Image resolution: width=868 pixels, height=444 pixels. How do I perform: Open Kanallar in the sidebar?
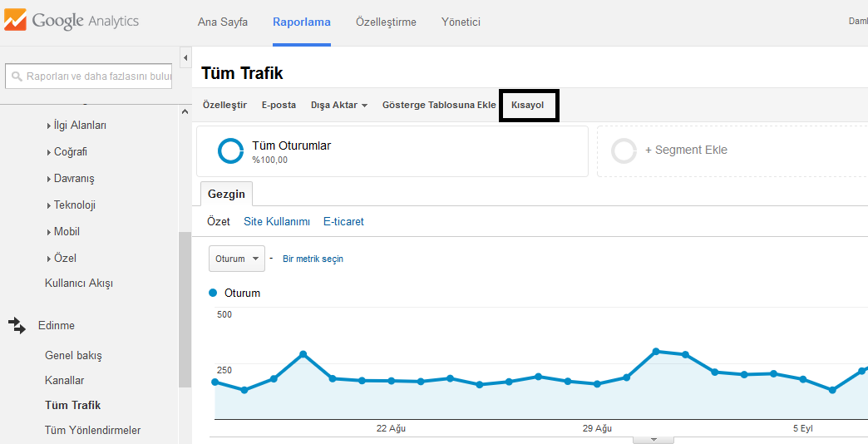click(x=64, y=380)
